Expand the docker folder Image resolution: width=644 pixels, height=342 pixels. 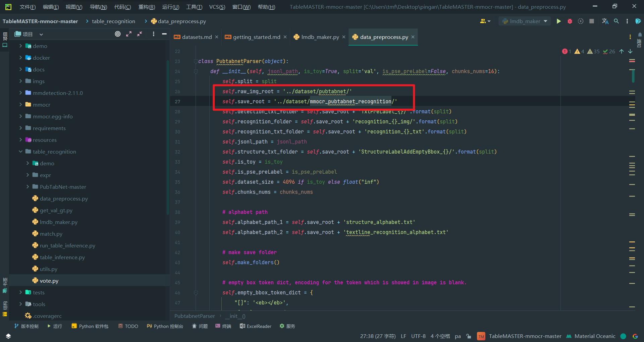click(20, 58)
